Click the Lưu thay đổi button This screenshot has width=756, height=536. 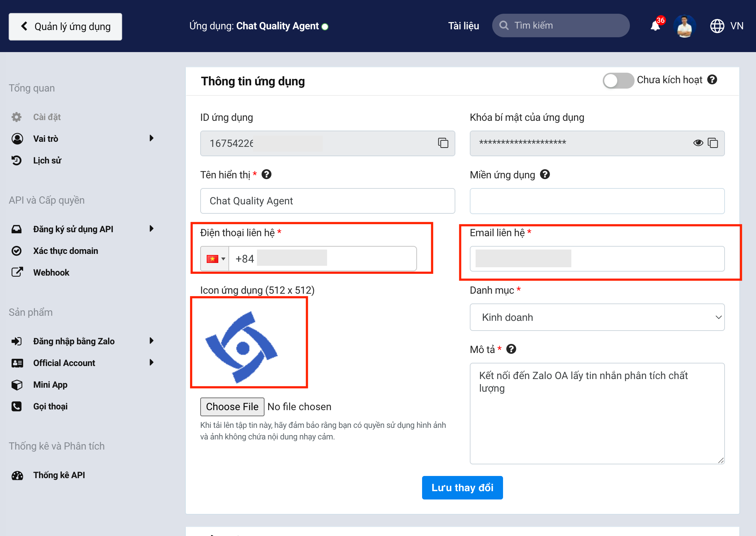click(x=462, y=488)
